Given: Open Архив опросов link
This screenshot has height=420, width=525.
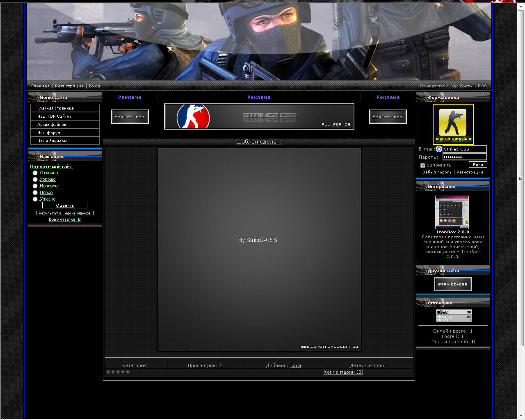Looking at the screenshot, I should pyautogui.click(x=78, y=213).
